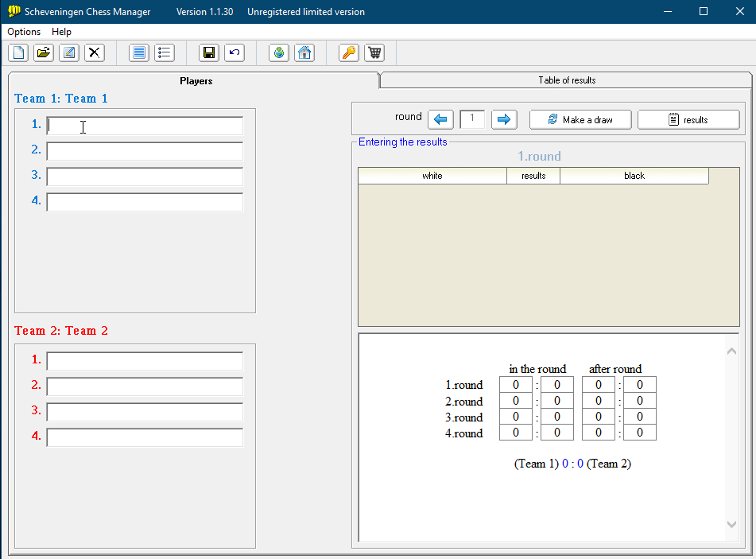Click the black column header
The height and width of the screenshot is (559, 756).
click(x=634, y=176)
